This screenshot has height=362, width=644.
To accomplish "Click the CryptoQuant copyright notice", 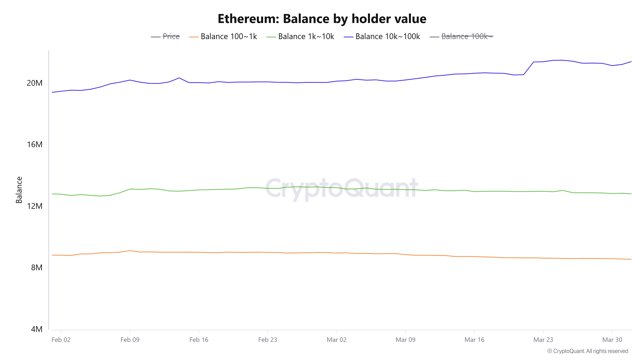I will point(587,351).
